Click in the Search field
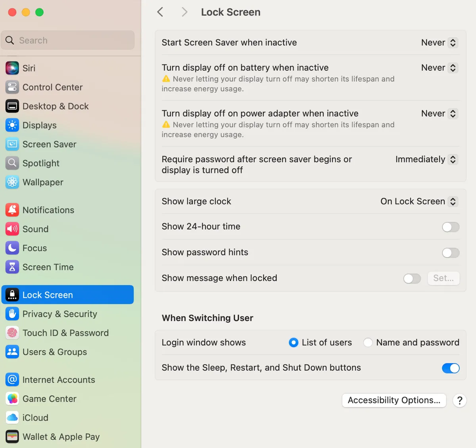This screenshot has height=448, width=476. (x=68, y=40)
